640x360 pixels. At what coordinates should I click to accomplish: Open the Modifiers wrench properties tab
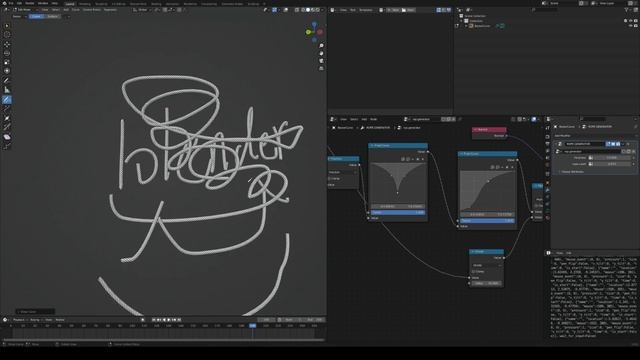(548, 191)
